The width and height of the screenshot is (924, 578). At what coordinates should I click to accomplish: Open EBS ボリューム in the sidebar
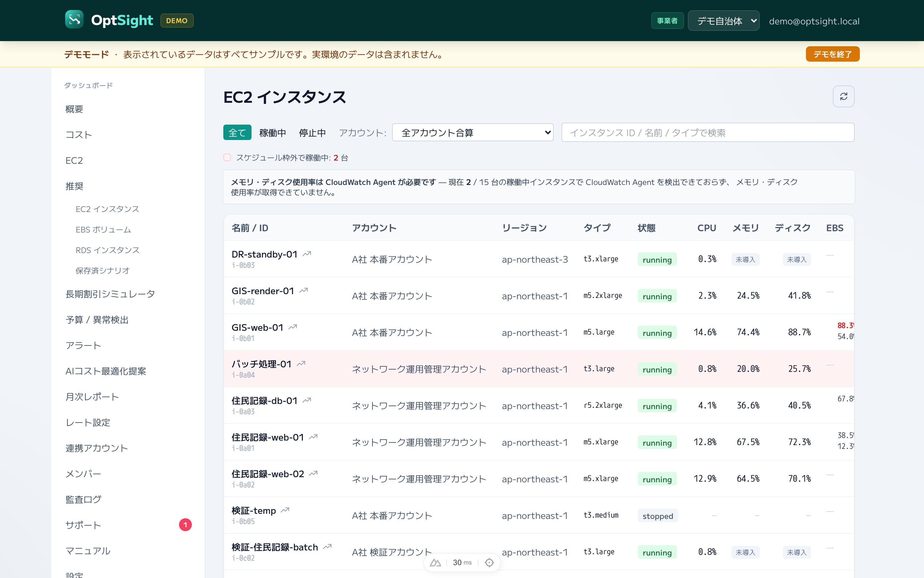tap(104, 230)
